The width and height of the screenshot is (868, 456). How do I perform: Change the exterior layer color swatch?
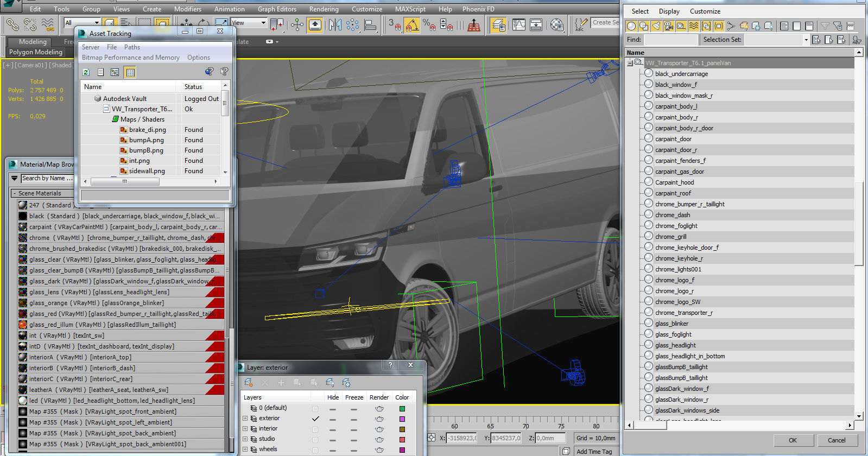402,419
